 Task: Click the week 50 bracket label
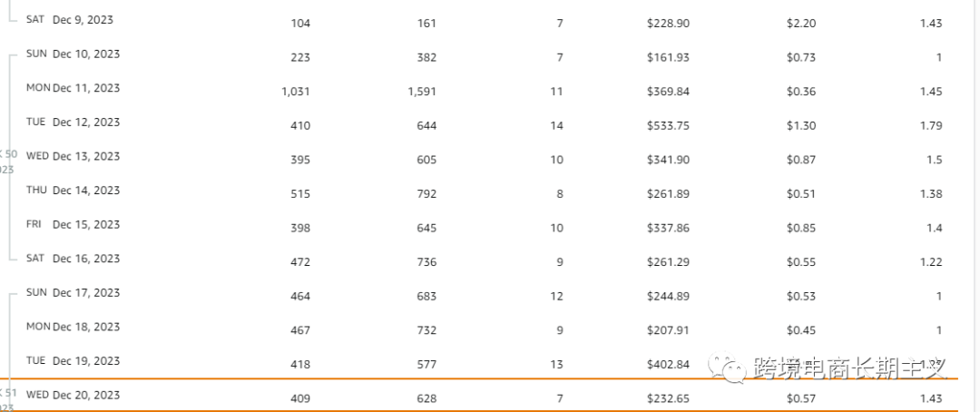(x=9, y=162)
